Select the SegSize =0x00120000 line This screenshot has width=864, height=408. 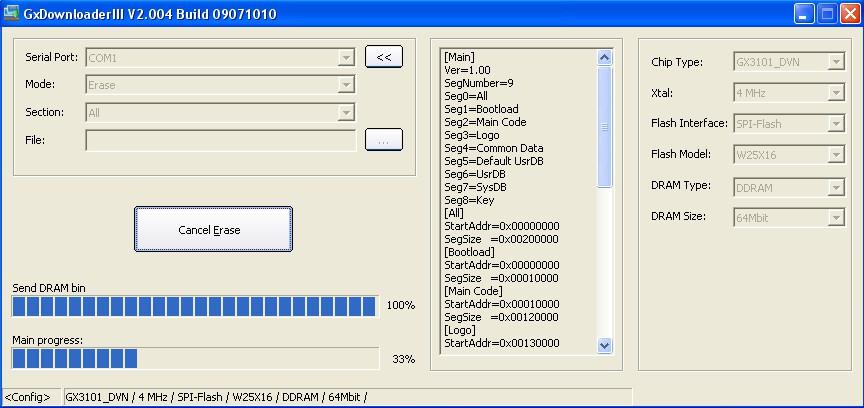click(x=501, y=317)
